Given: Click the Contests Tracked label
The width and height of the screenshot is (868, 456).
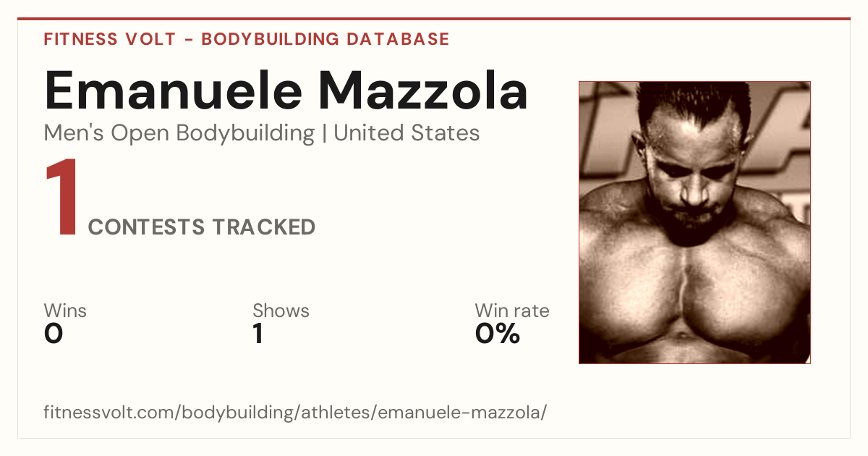Looking at the screenshot, I should 201,227.
